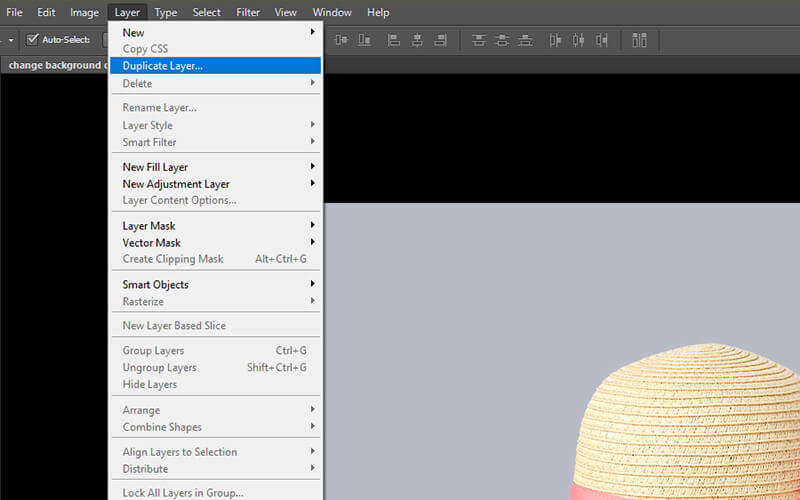Expand New Adjustment Layer submenu
The height and width of the screenshot is (500, 800).
(215, 184)
